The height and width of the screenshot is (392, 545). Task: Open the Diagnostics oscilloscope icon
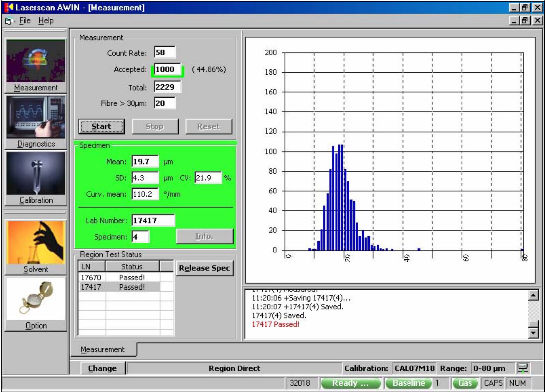tap(35, 117)
